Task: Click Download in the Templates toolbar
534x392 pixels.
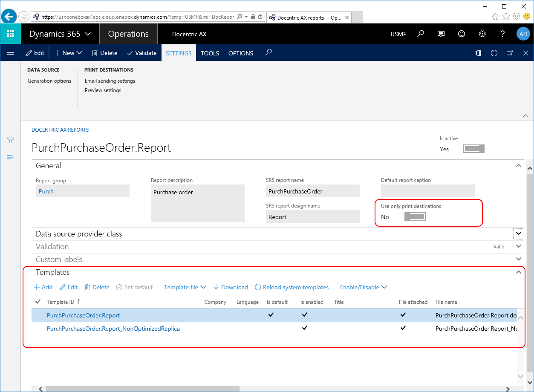Action: click(231, 287)
